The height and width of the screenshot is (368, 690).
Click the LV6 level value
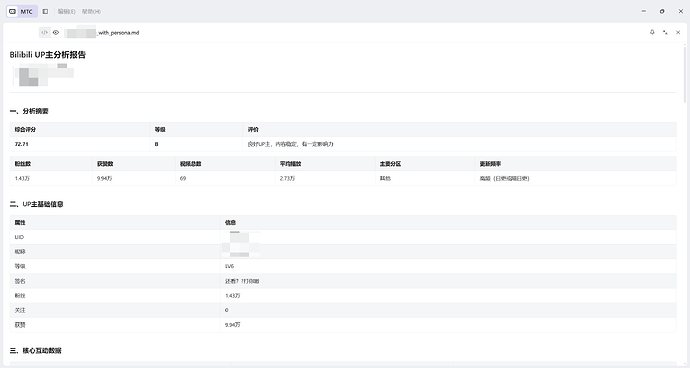(230, 266)
